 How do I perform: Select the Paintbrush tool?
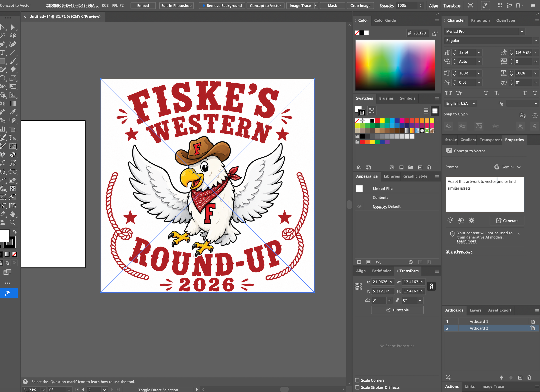[x=13, y=61]
